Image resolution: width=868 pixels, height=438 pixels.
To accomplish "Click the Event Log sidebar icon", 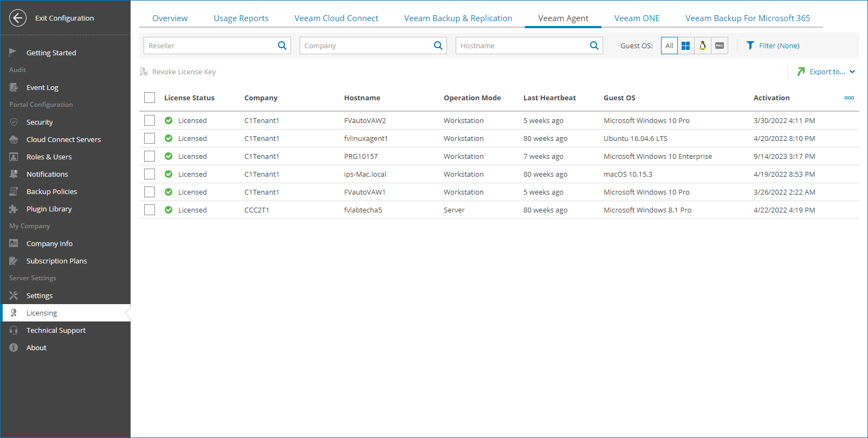I will coord(14,87).
